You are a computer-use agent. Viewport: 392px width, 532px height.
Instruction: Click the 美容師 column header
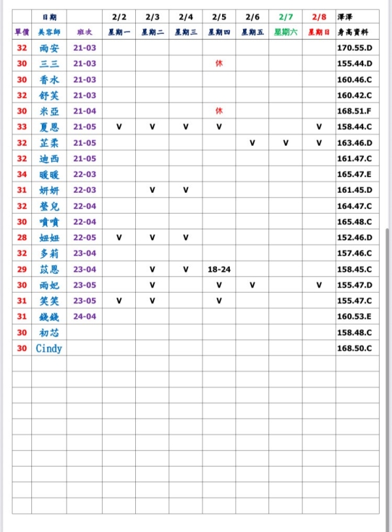pyautogui.click(x=49, y=31)
